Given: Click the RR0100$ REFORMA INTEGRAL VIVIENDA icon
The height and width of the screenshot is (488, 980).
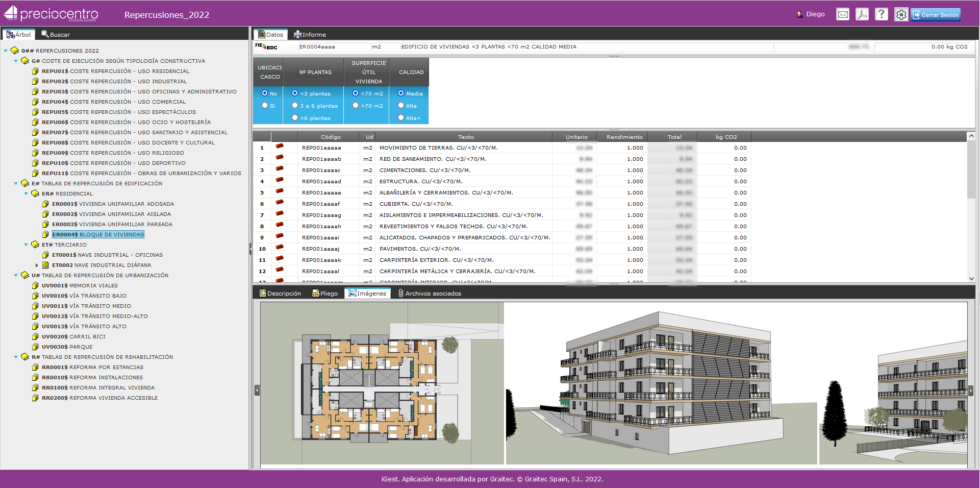Looking at the screenshot, I should pyautogui.click(x=35, y=387).
